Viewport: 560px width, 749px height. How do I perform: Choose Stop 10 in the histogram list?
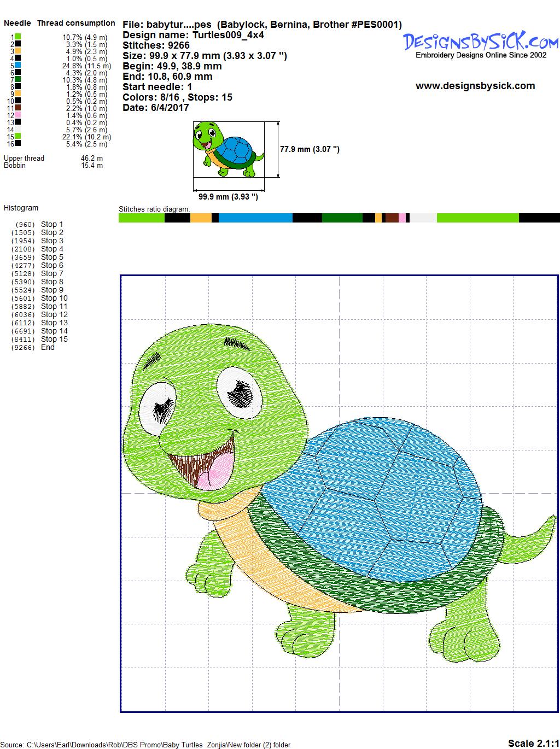coord(54,298)
